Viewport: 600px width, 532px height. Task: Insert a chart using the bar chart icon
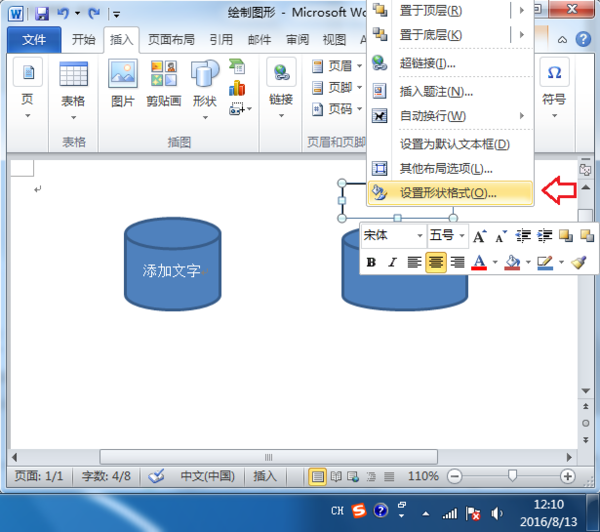pyautogui.click(x=237, y=88)
